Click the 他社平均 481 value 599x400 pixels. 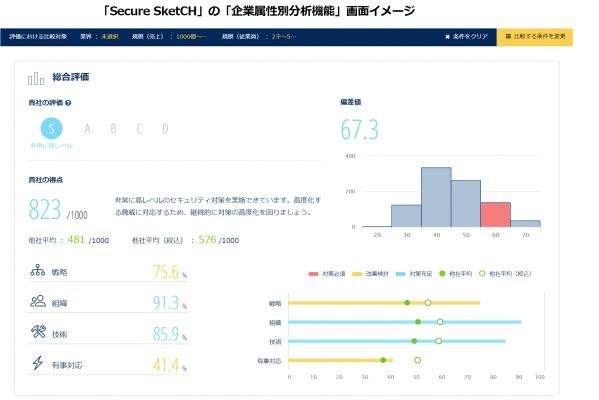(76, 240)
